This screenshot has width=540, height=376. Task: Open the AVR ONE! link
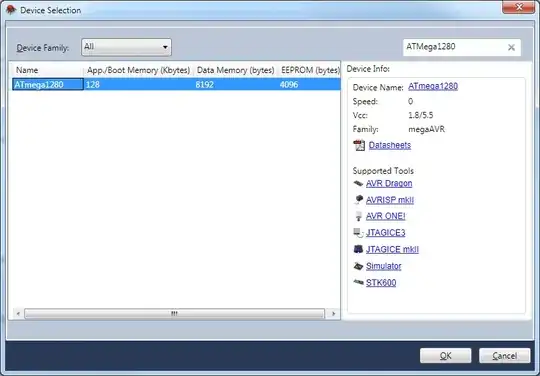pos(385,216)
